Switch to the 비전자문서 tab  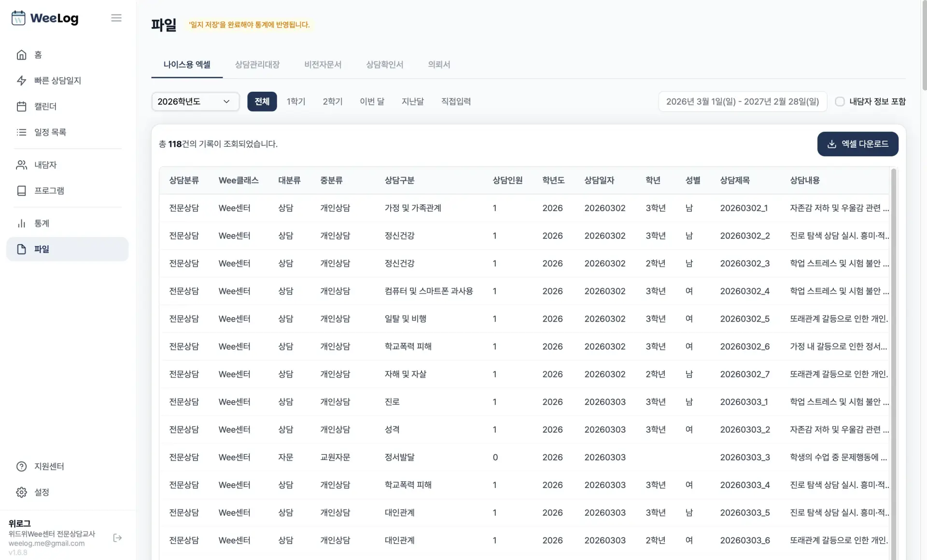323,65
